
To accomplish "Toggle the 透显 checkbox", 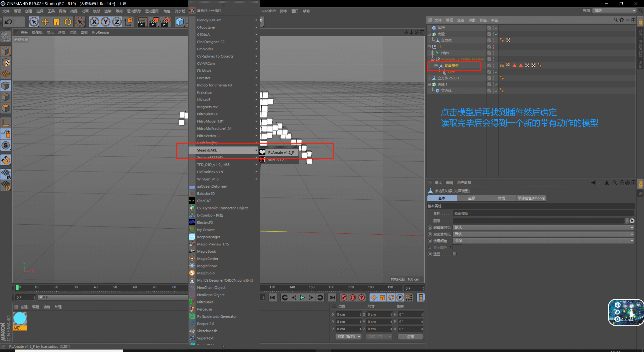I will [455, 254].
